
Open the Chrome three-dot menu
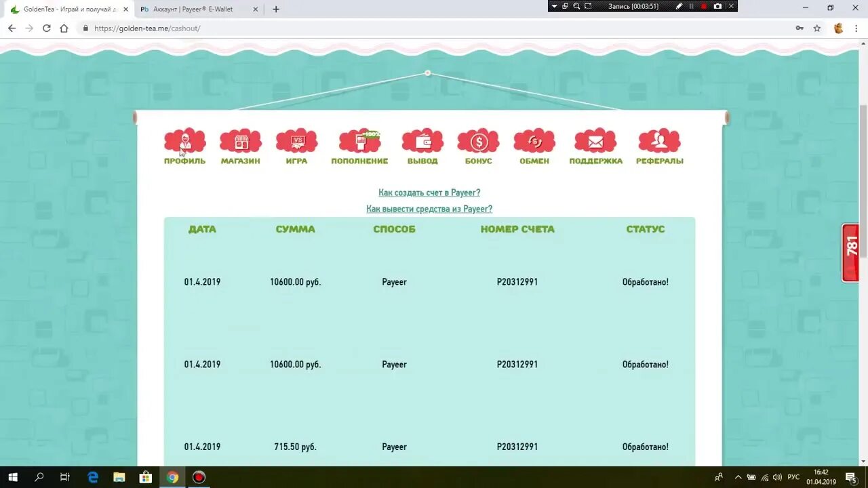(x=857, y=28)
